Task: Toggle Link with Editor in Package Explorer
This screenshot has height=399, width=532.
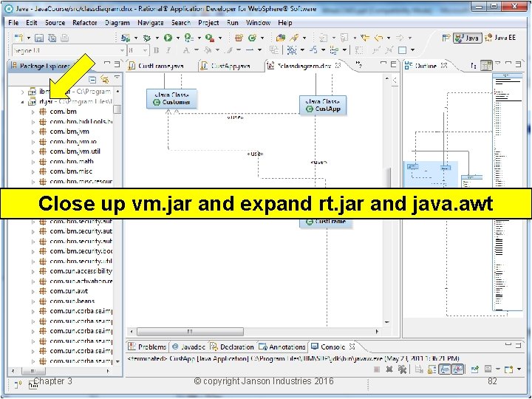Action: tap(105, 80)
